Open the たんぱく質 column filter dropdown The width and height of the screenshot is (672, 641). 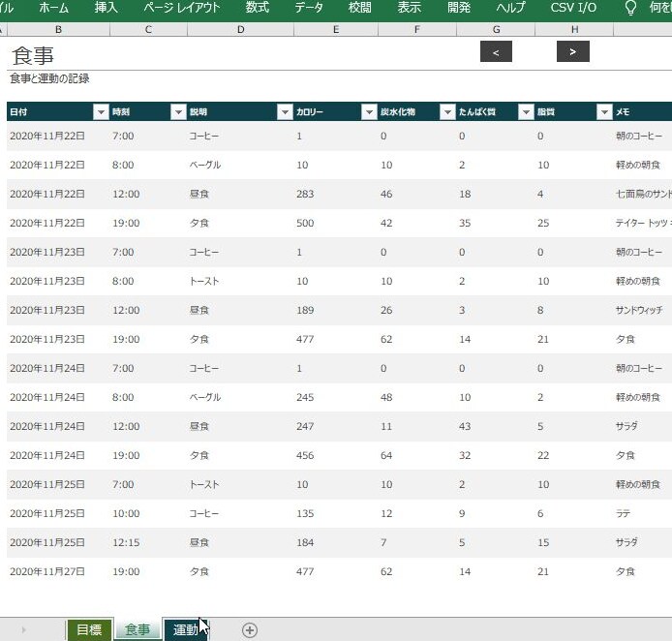[526, 112]
